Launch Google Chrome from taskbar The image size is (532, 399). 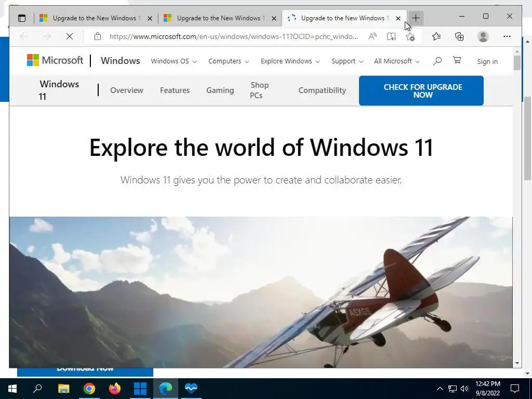coord(89,389)
